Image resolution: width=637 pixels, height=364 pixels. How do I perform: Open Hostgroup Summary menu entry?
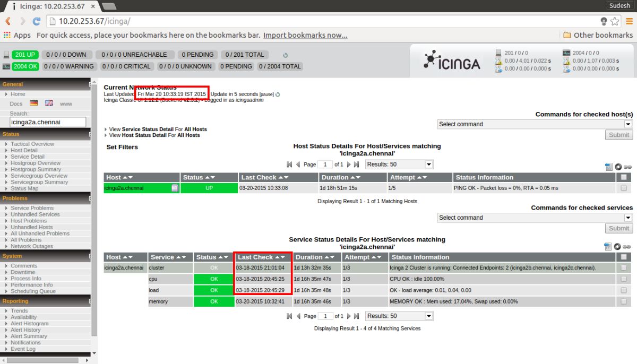pos(36,169)
